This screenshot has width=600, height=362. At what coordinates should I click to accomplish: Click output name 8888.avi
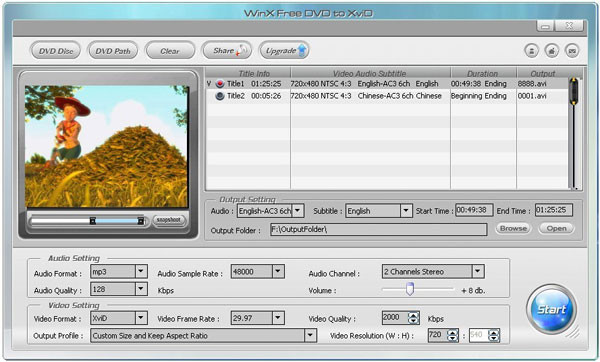(x=532, y=84)
